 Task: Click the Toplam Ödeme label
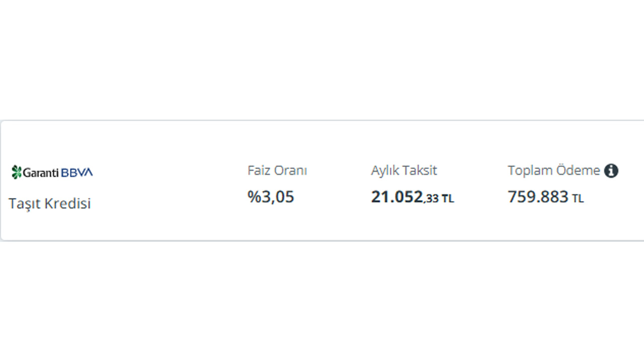(x=553, y=171)
